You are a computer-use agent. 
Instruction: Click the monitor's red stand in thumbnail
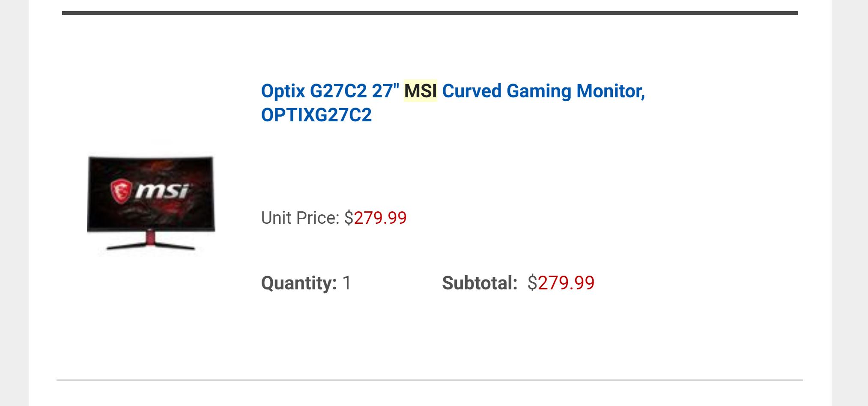[150, 239]
